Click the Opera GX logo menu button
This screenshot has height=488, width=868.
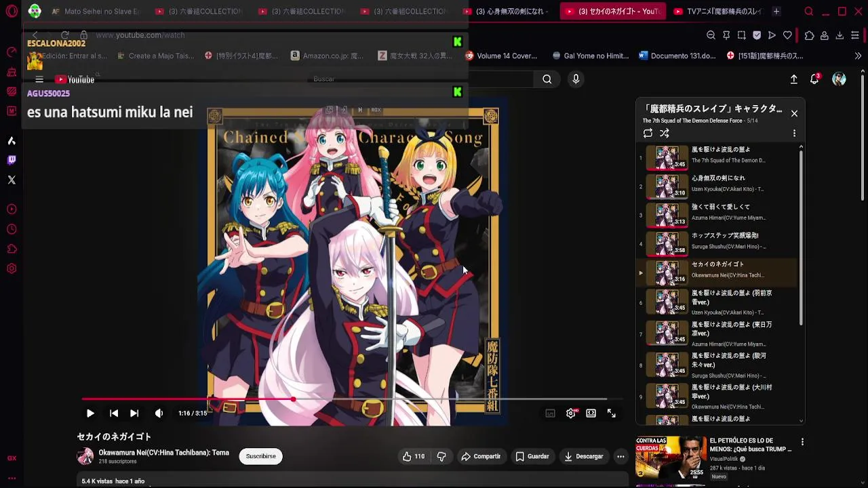tap(12, 11)
